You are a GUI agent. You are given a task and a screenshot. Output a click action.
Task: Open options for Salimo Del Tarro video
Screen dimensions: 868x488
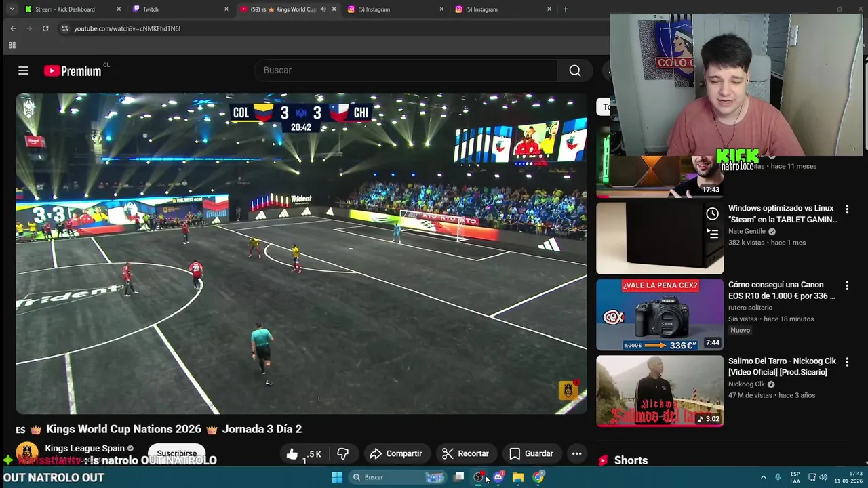pyautogui.click(x=846, y=362)
